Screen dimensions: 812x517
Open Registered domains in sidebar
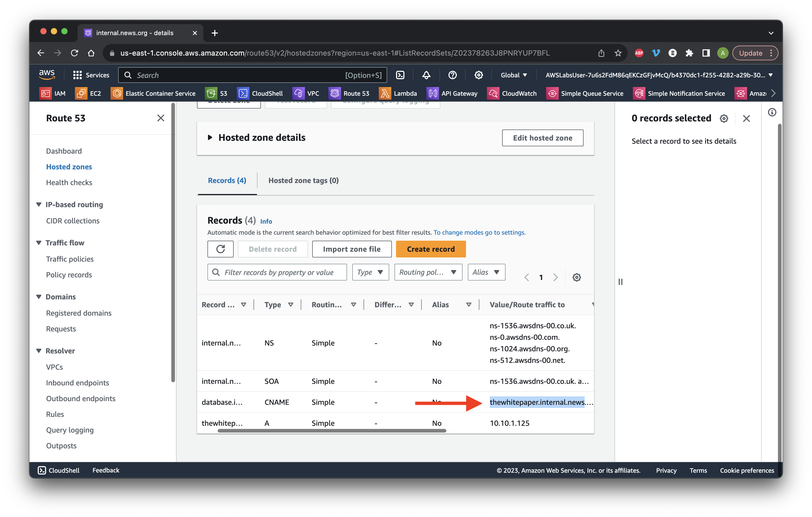79,313
